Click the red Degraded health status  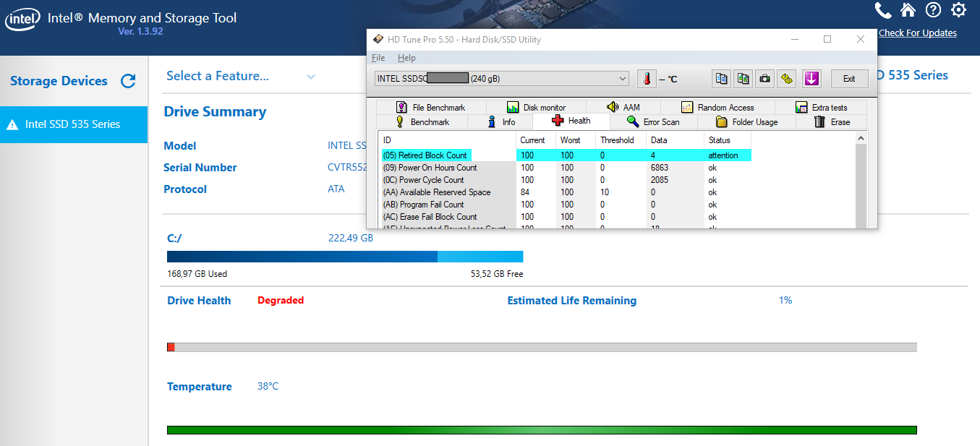(x=281, y=300)
